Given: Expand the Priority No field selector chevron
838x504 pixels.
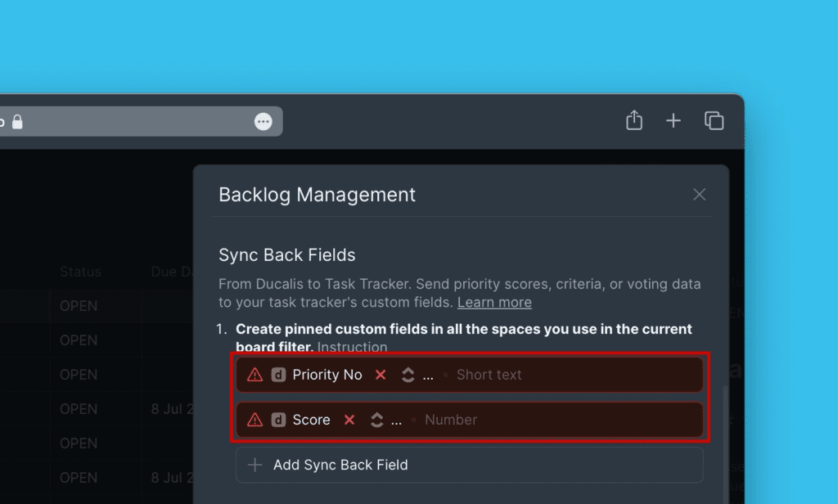Looking at the screenshot, I should click(x=408, y=375).
